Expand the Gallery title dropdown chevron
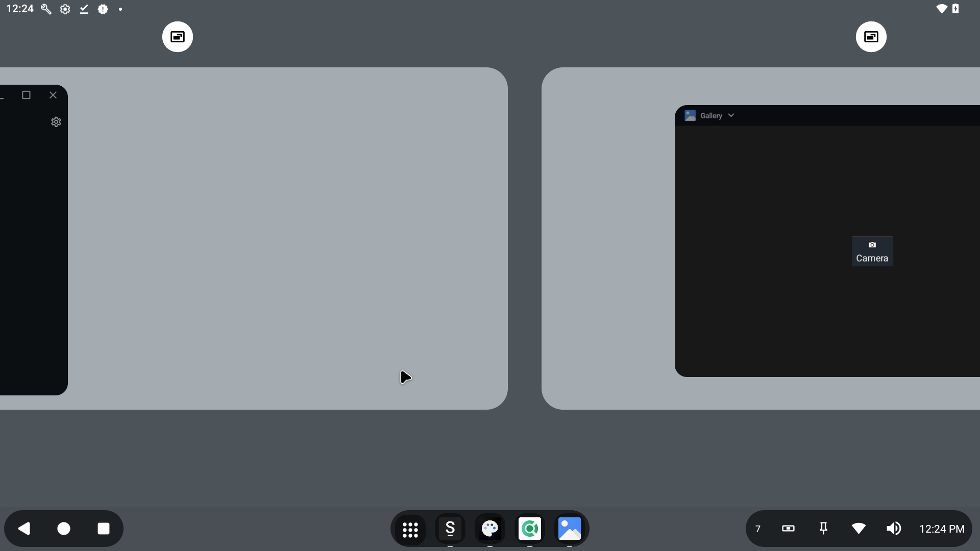The image size is (980, 551). tap(731, 116)
